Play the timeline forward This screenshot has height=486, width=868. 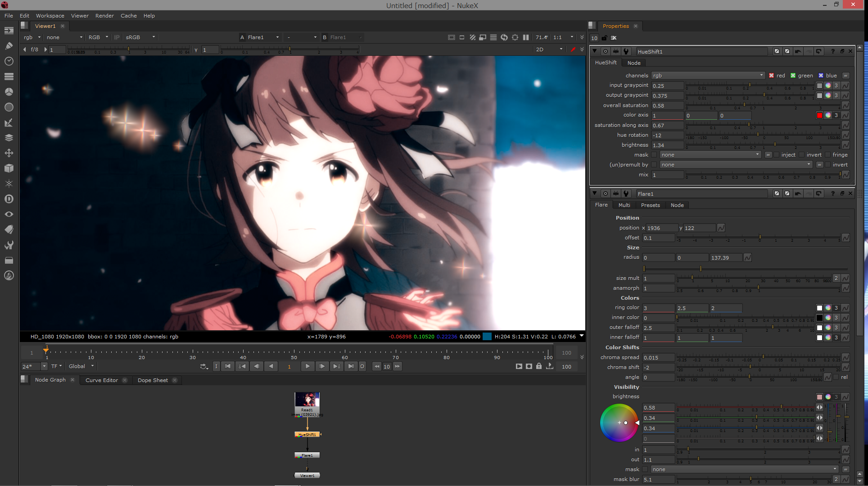click(307, 366)
